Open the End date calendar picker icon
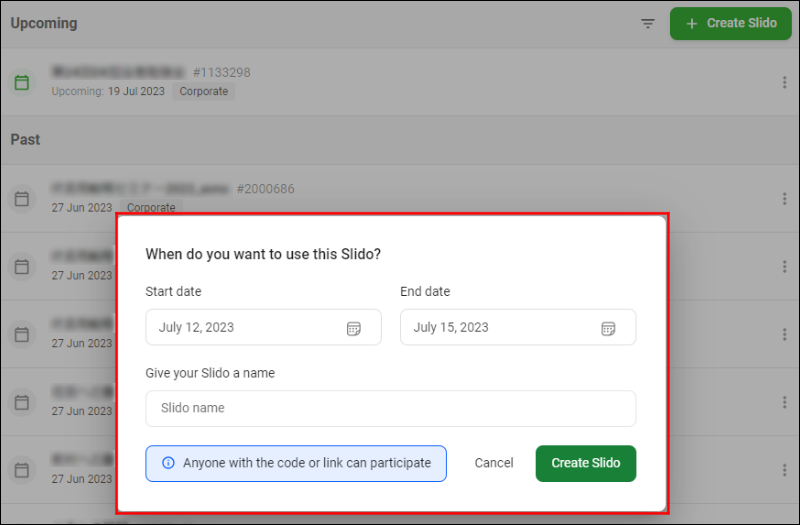The width and height of the screenshot is (800, 525). point(608,328)
